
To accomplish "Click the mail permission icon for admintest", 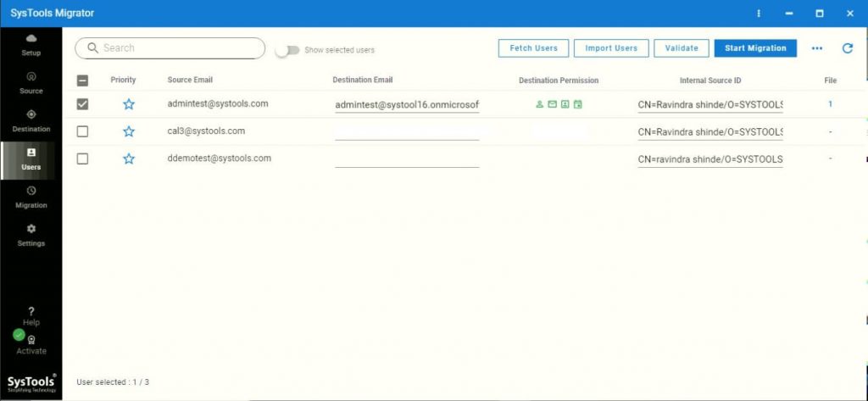I will pos(552,104).
